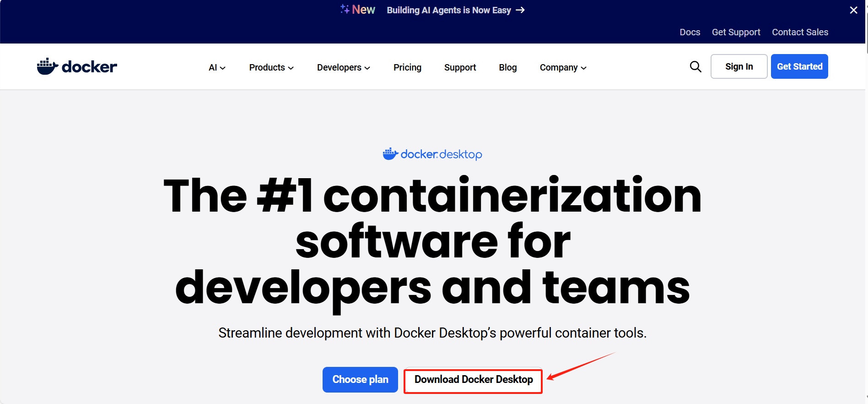Image resolution: width=868 pixels, height=404 pixels.
Task: Expand the Developers dropdown
Action: point(344,67)
